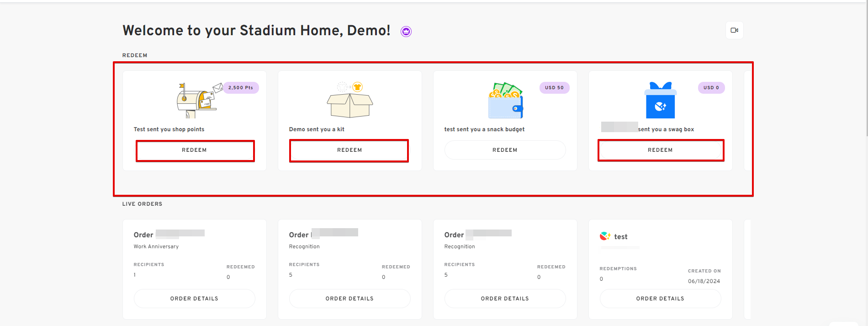Click the purple crown emoji beside the welcome heading
The height and width of the screenshot is (326, 868).
[x=406, y=31]
